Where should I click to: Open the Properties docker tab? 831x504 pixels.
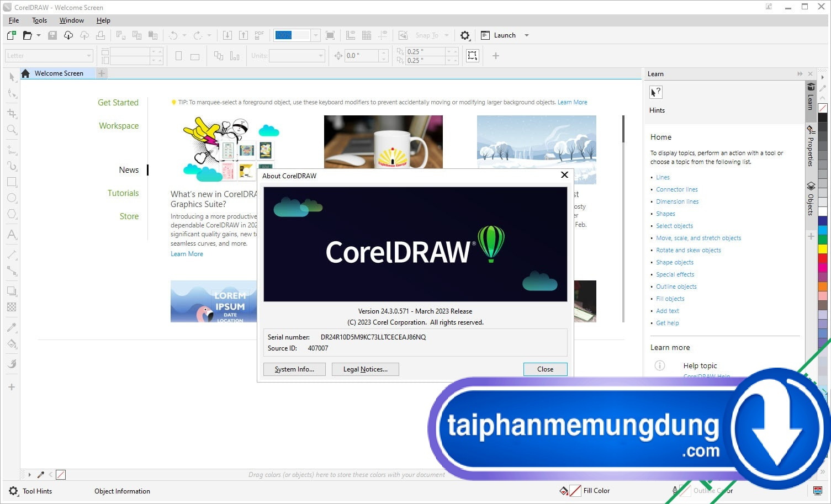811,147
